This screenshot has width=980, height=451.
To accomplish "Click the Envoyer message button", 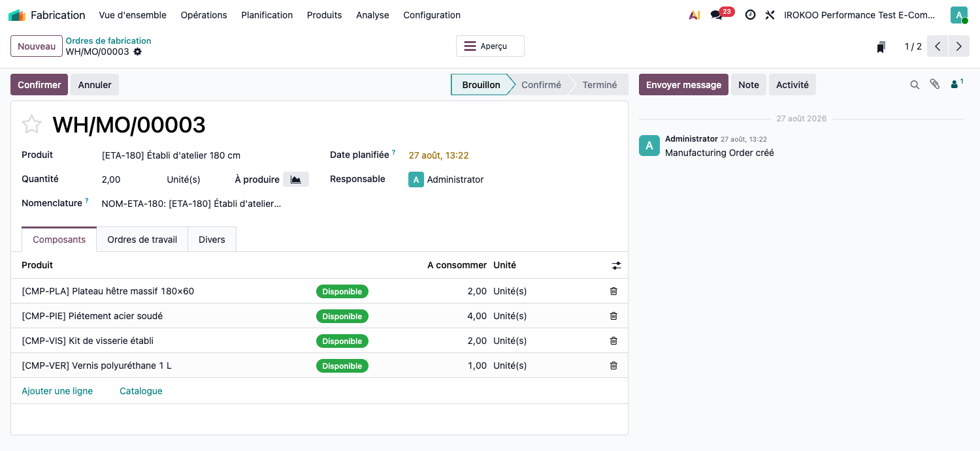I will (683, 85).
